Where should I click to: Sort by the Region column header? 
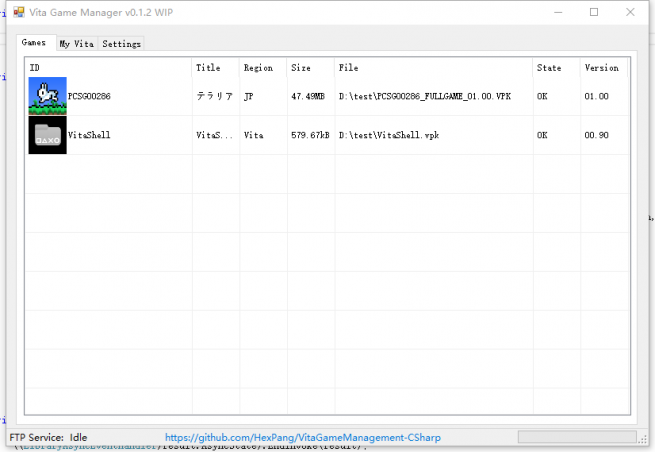coord(263,68)
